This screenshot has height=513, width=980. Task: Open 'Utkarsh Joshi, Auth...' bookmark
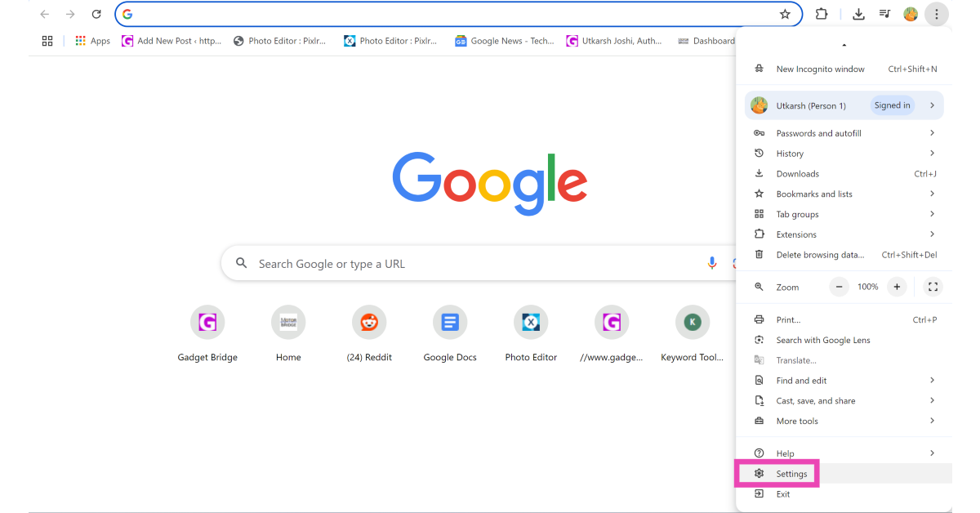615,41
